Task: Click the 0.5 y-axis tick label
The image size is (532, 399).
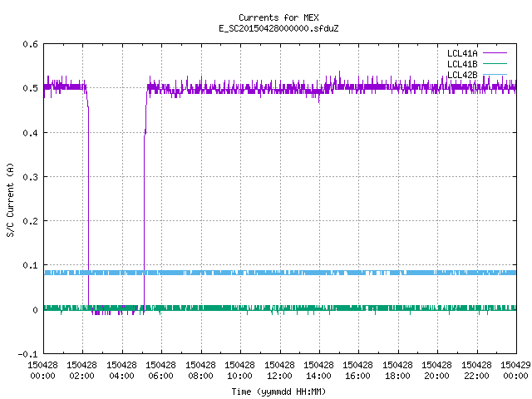Action: (30, 88)
